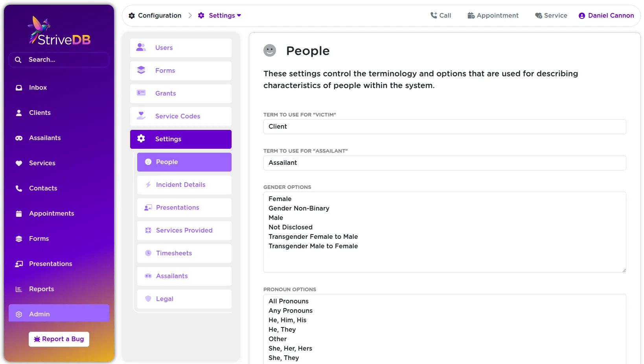Open the Legal settings section

click(x=164, y=299)
